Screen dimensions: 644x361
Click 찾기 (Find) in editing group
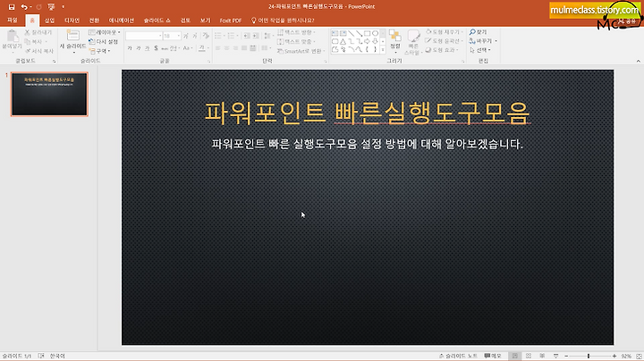click(x=479, y=32)
